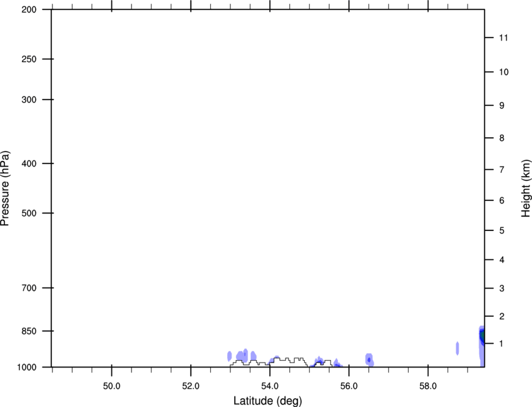Click the 6 km height label
The height and width of the screenshot is (407, 532).
[x=502, y=200]
